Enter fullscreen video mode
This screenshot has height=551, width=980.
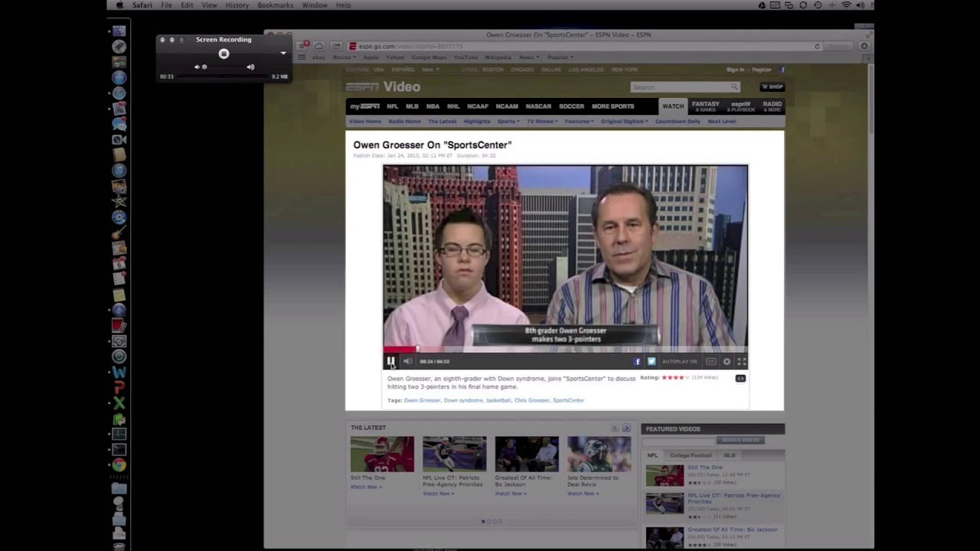click(x=741, y=361)
